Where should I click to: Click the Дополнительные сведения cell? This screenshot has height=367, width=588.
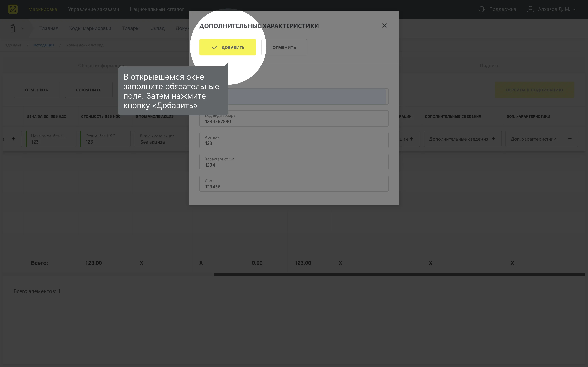462,139
